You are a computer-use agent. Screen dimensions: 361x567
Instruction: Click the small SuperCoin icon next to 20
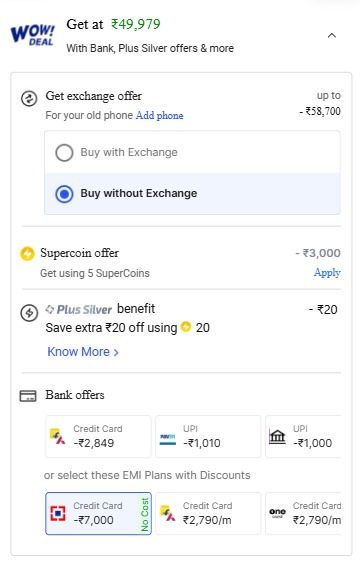pos(186,327)
